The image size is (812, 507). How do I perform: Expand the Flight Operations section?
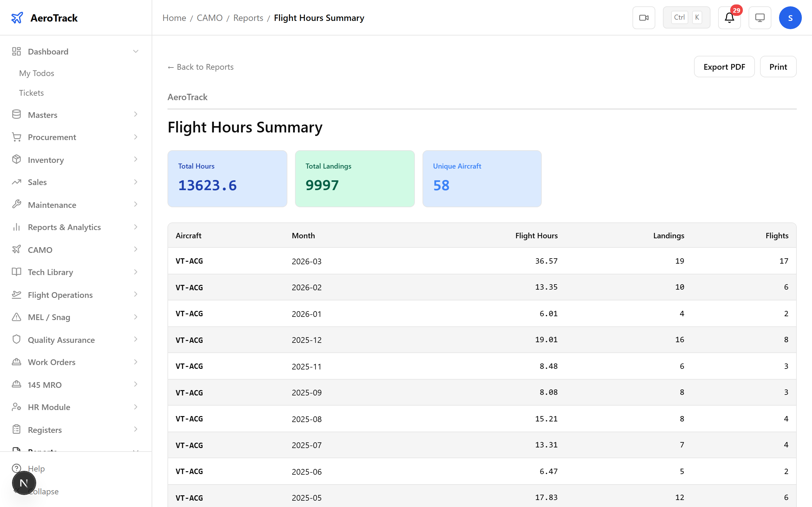coord(135,294)
